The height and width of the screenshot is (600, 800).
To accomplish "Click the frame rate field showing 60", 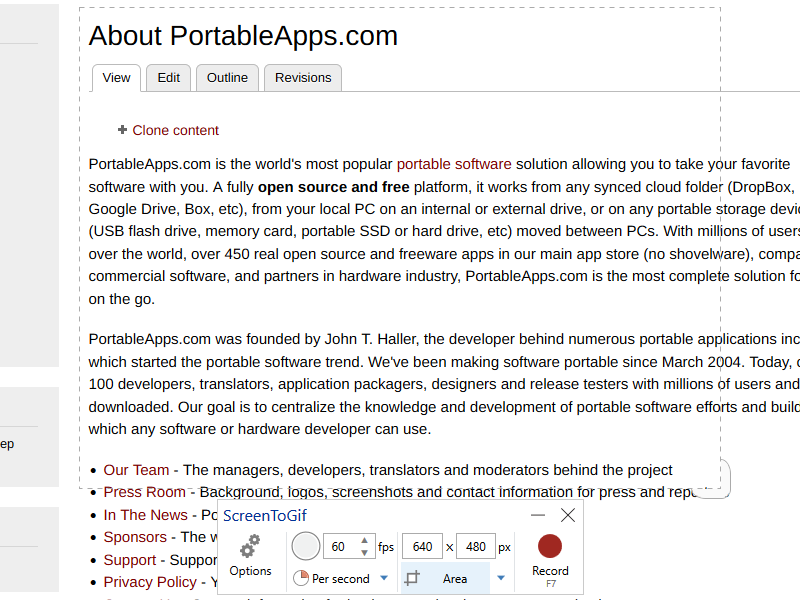I will pyautogui.click(x=340, y=547).
